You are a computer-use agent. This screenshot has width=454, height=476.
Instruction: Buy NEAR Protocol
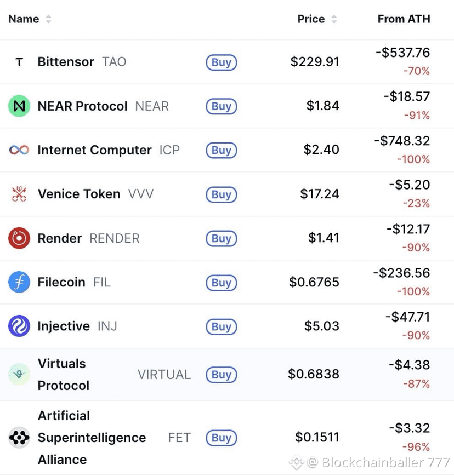pyautogui.click(x=221, y=106)
